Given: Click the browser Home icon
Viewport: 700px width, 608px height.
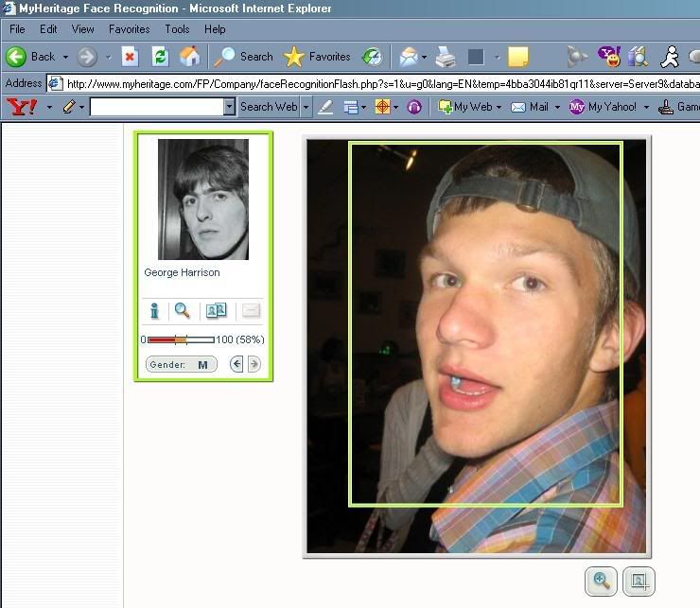Looking at the screenshot, I should [x=189, y=57].
